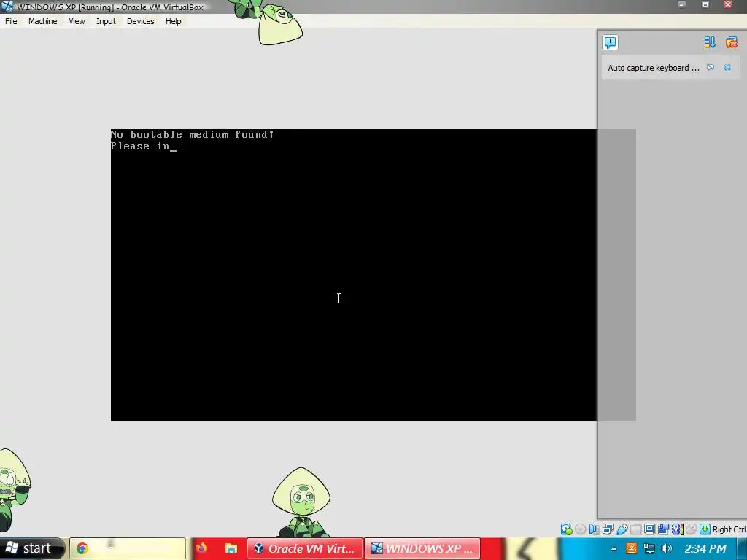The image size is (747, 560).
Task: Toggle the notification center speech-bubble icon
Action: tap(611, 42)
